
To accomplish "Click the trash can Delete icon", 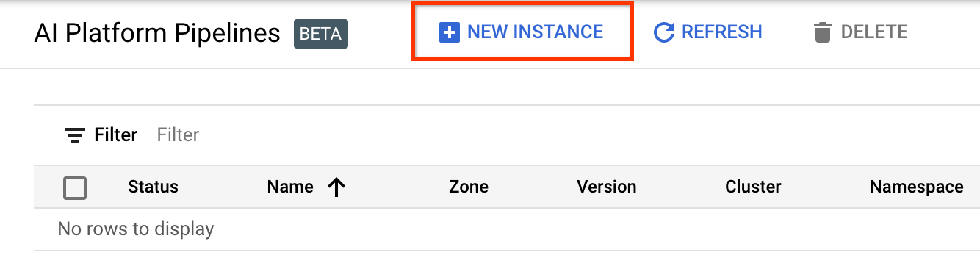I will click(x=823, y=32).
